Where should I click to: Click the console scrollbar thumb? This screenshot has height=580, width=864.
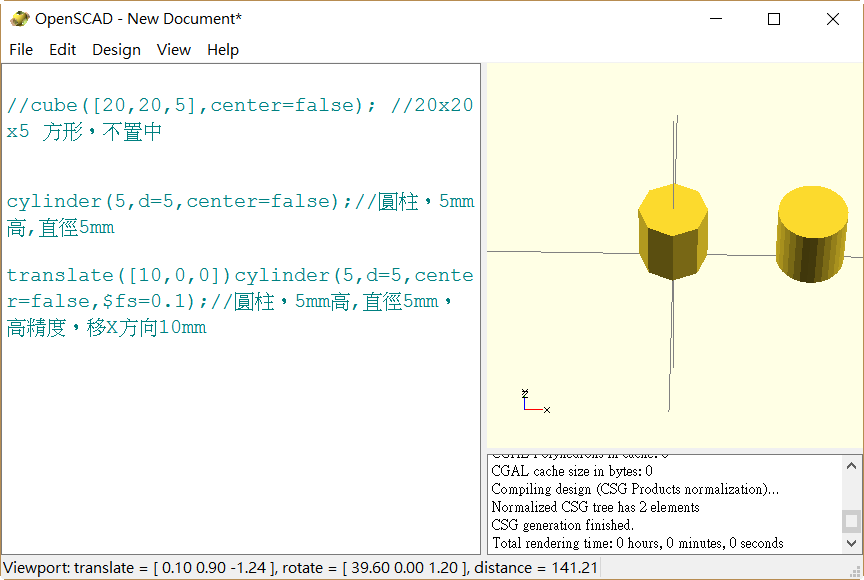point(851,521)
